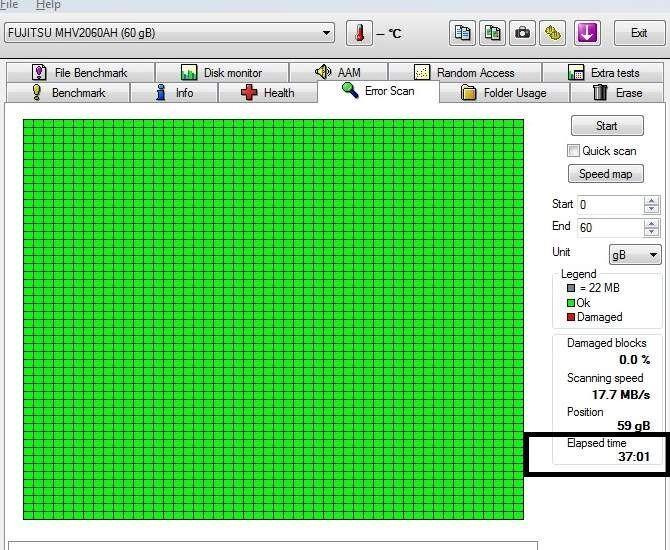The height and width of the screenshot is (550, 670).
Task: Switch to the Extra tests tab
Action: coord(603,72)
